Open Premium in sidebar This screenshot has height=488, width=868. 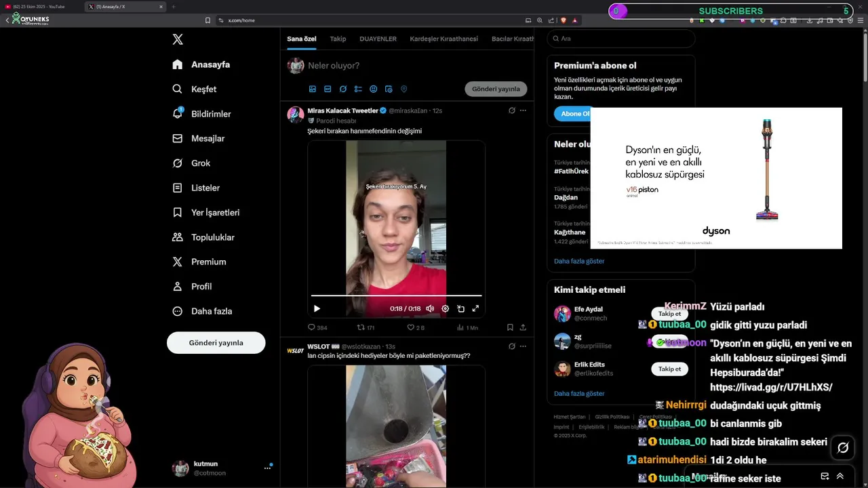pyautogui.click(x=199, y=262)
